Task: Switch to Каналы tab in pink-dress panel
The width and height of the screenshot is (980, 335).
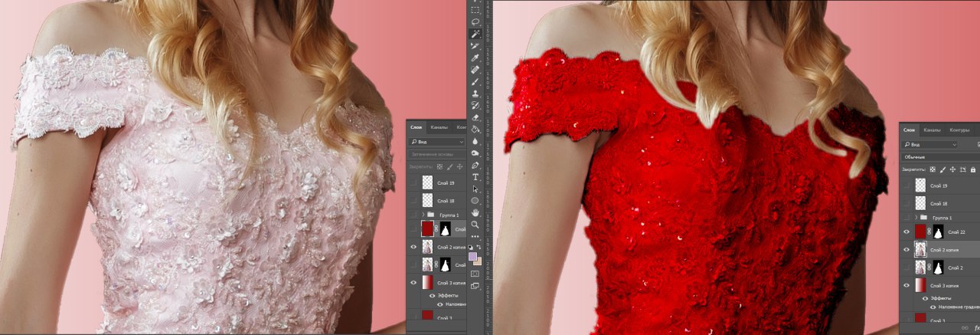Action: (439, 126)
